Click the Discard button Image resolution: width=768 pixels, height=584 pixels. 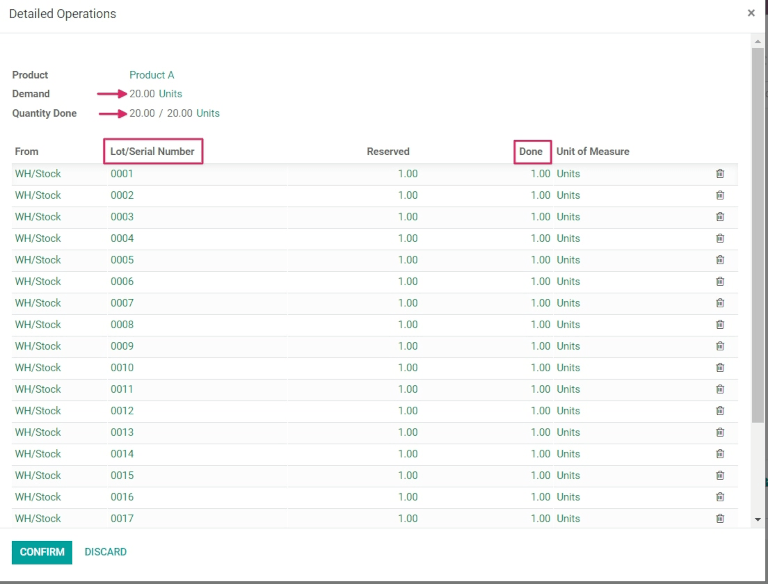point(105,552)
